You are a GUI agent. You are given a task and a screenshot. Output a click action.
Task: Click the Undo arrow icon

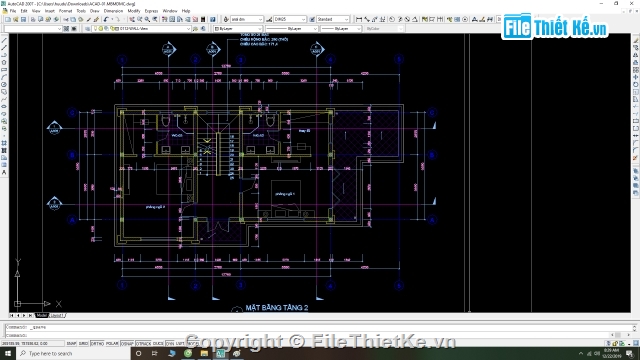[x=105, y=19]
